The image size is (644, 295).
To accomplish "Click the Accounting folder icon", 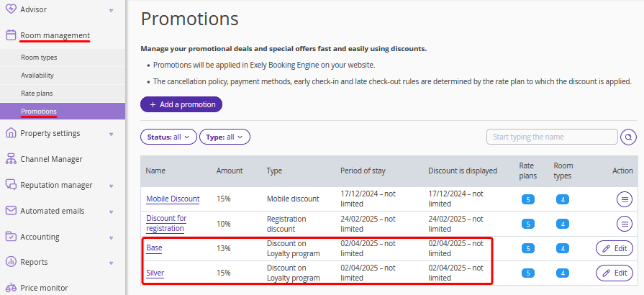I will pos(11,237).
